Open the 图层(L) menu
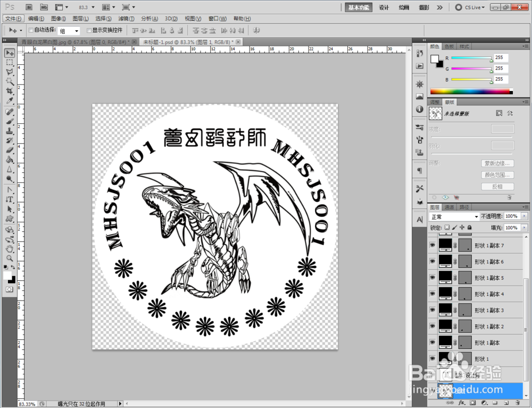 [81, 19]
